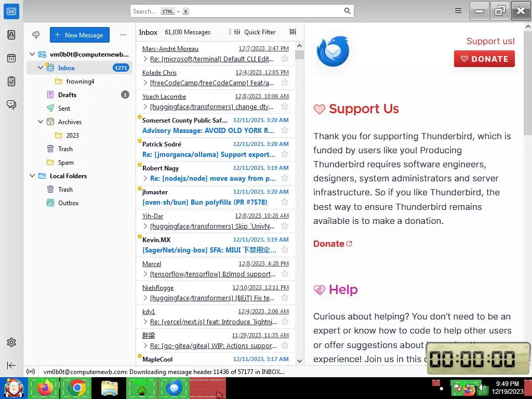Star the Yih-Dar message
Image resolution: width=532 pixels, height=399 pixels.
click(x=285, y=226)
